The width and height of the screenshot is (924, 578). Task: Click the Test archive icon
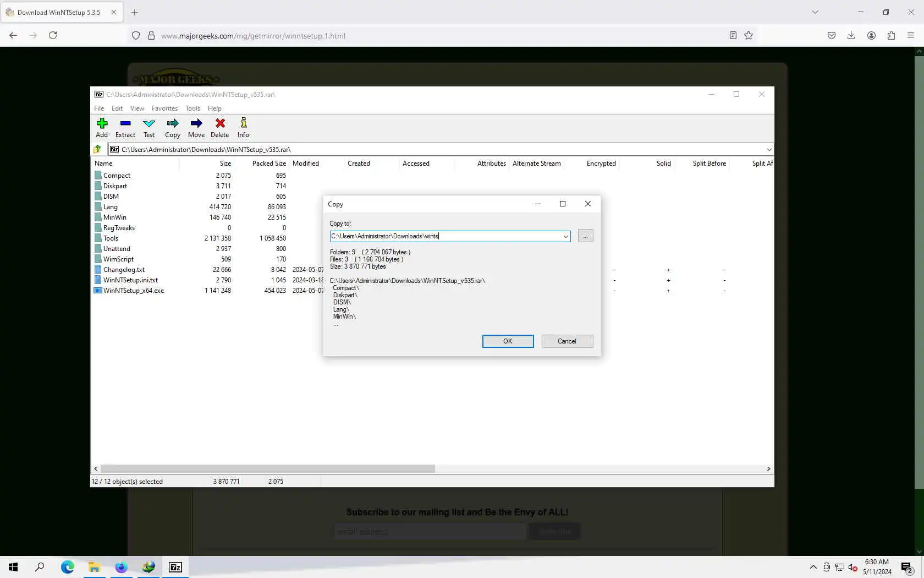coord(149,128)
